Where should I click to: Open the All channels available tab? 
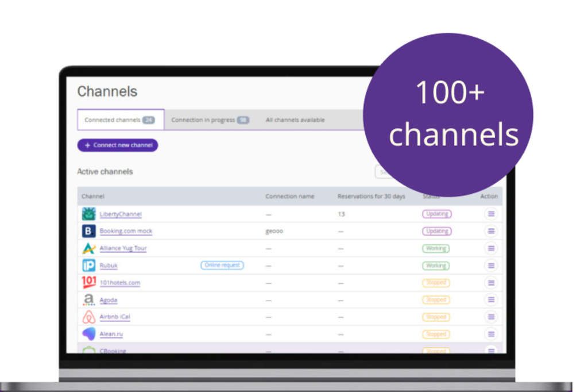[x=295, y=120]
